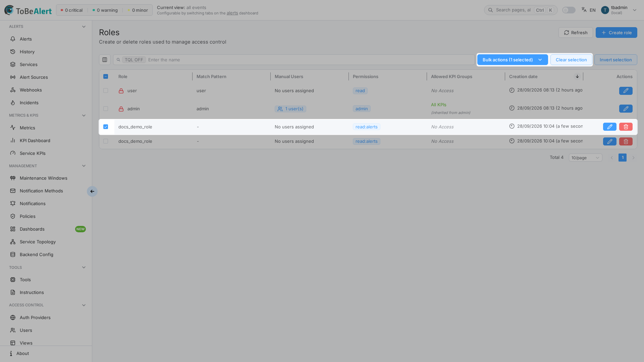This screenshot has height=362, width=644.
Task: Click the global Search pages field
Action: click(521, 10)
